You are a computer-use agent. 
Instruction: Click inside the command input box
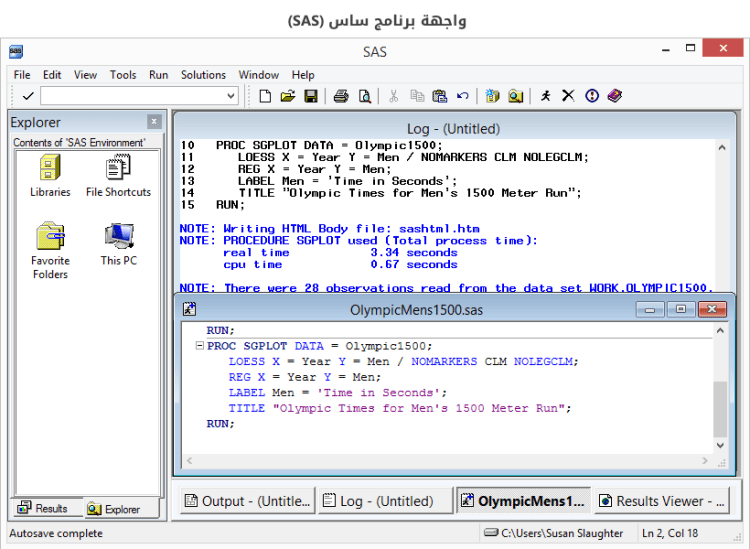[134, 96]
